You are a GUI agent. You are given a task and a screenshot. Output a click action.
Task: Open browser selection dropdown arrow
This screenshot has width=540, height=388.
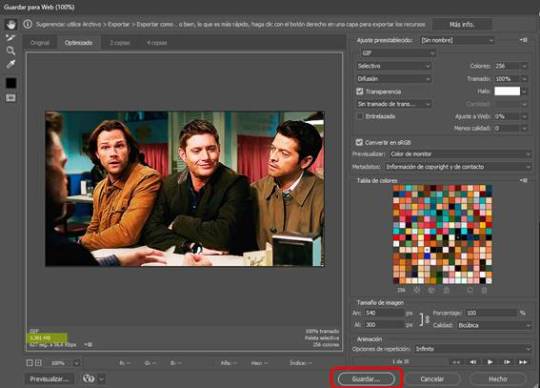[101, 379]
